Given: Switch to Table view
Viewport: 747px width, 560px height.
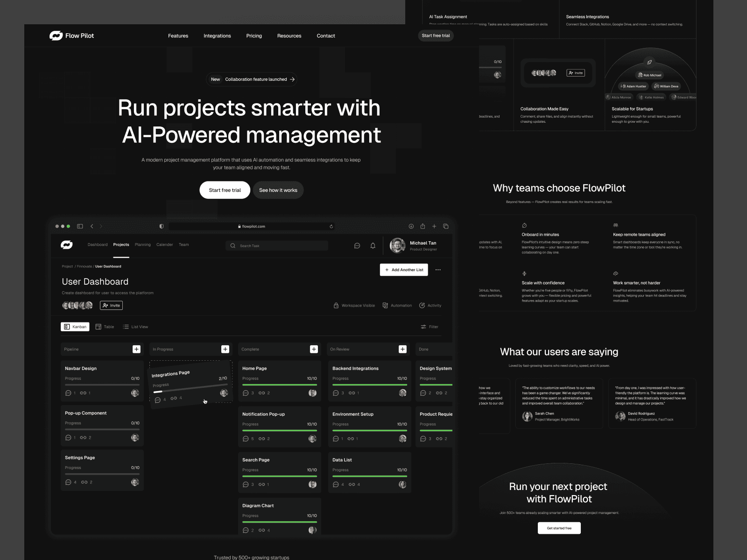Looking at the screenshot, I should click(105, 327).
